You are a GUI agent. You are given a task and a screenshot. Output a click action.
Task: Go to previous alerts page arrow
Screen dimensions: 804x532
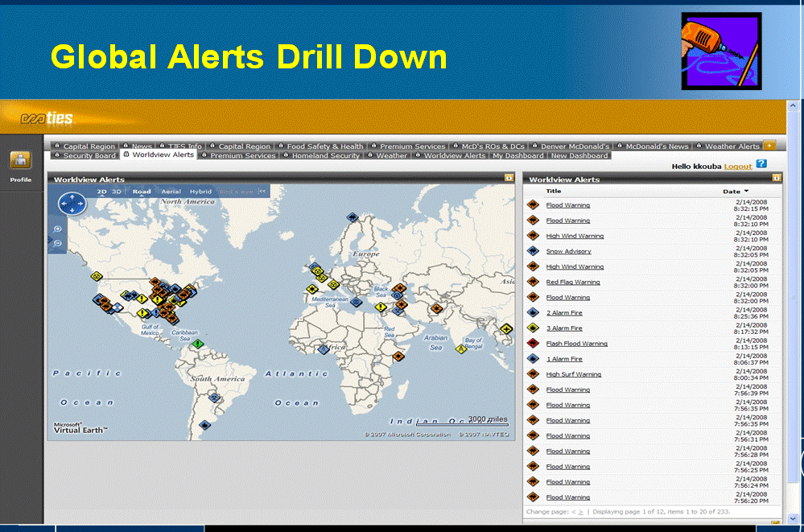point(574,512)
